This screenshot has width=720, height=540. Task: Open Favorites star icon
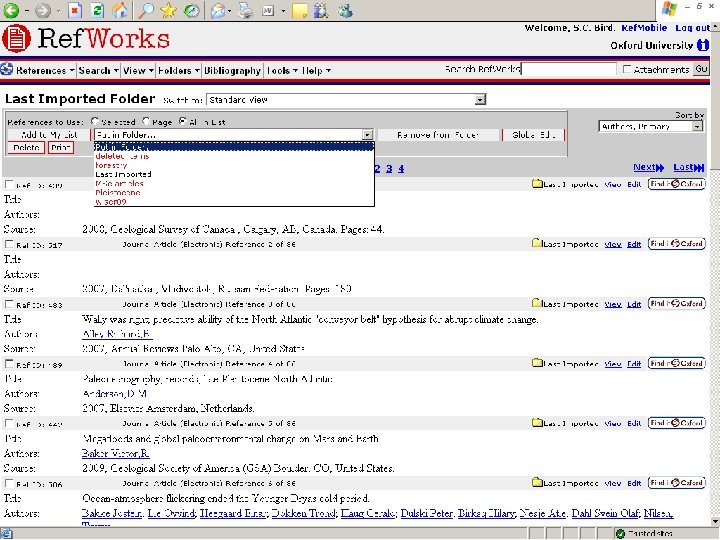pos(169,10)
